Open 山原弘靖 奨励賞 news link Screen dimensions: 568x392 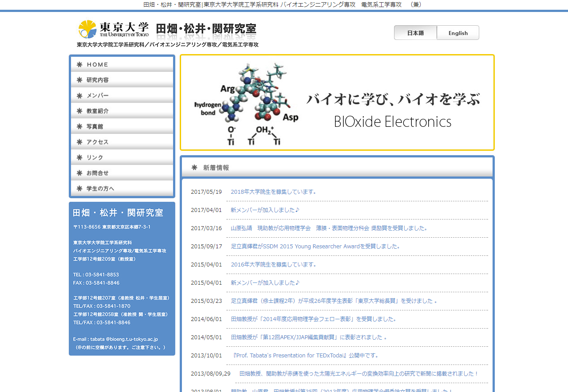point(330,228)
